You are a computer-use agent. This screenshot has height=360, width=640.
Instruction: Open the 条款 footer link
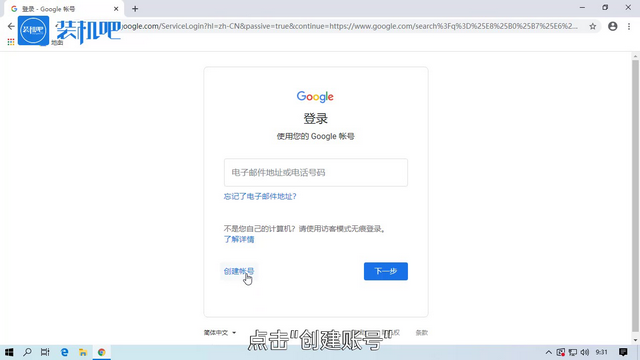point(422,333)
